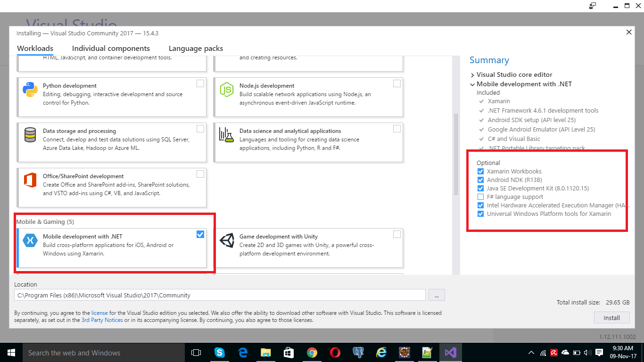The width and height of the screenshot is (644, 362).
Task: Open the license link
Action: [x=99, y=313]
